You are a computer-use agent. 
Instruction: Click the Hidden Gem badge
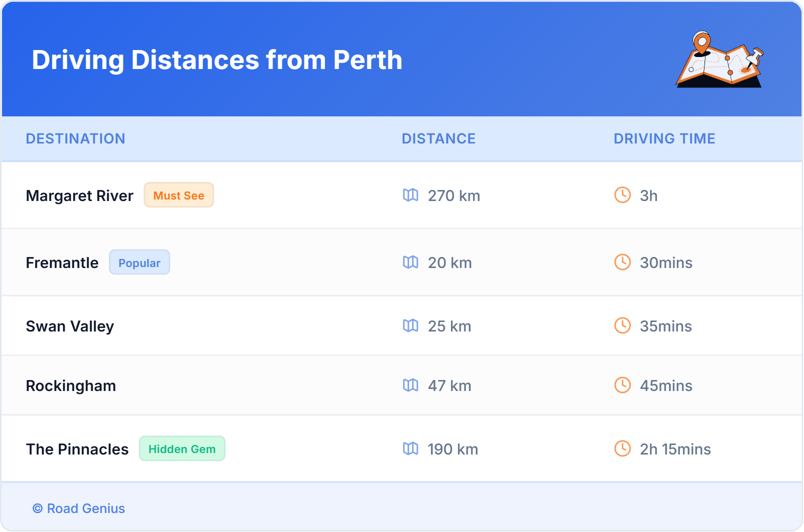(182, 448)
